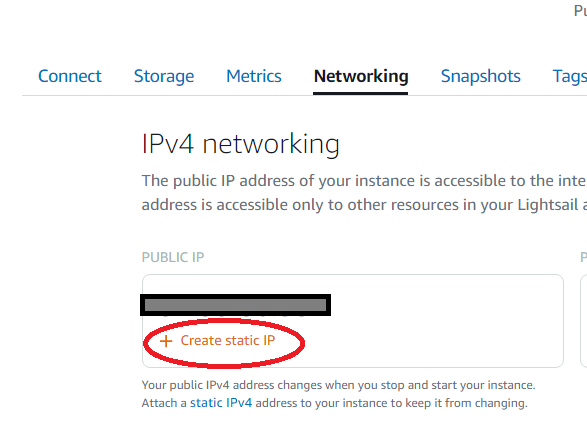Click the IPv4 networking heading
This screenshot has width=587, height=428.
coord(241,144)
